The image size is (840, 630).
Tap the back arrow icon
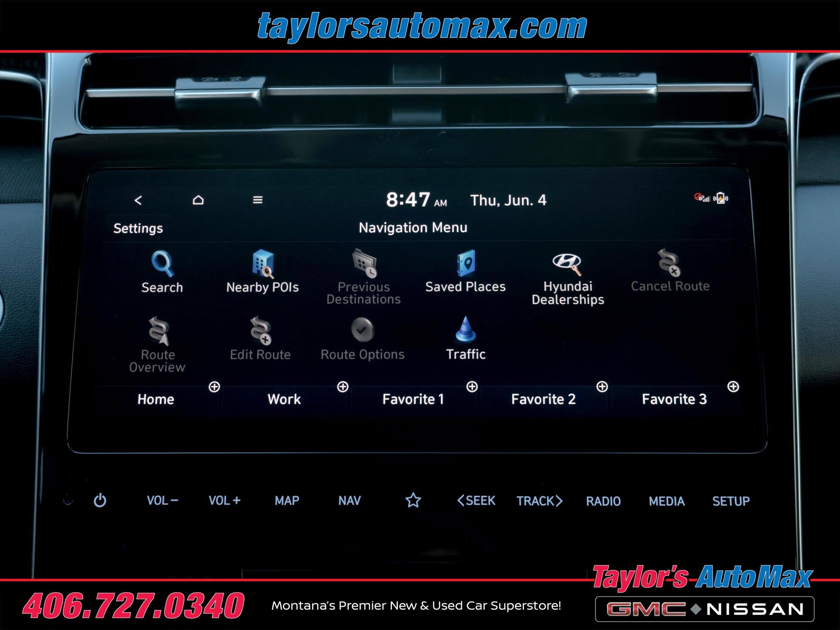coord(138,200)
